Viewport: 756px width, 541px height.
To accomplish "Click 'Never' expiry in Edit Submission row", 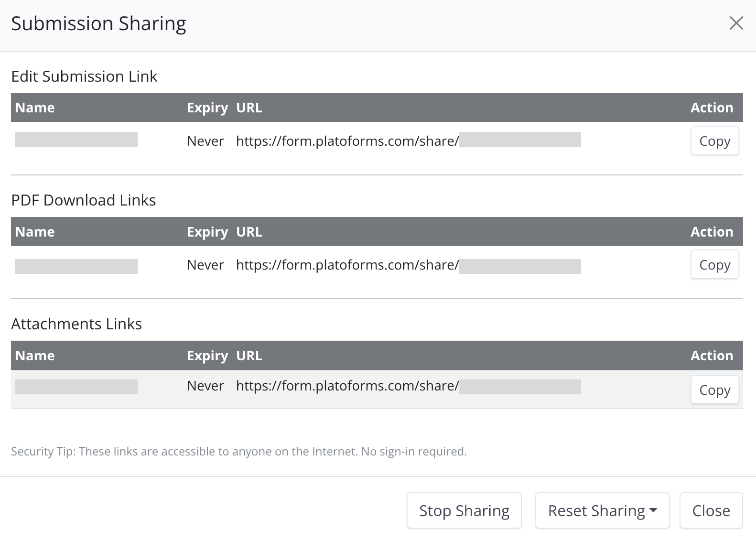I will pyautogui.click(x=205, y=141).
